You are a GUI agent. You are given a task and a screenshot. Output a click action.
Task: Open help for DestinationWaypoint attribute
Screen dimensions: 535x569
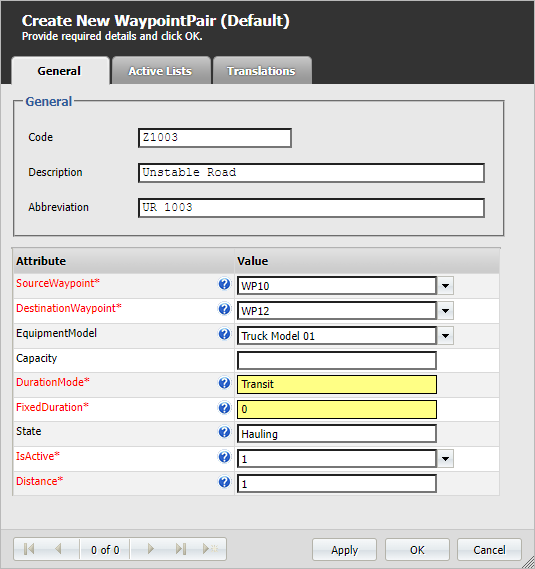(x=224, y=309)
